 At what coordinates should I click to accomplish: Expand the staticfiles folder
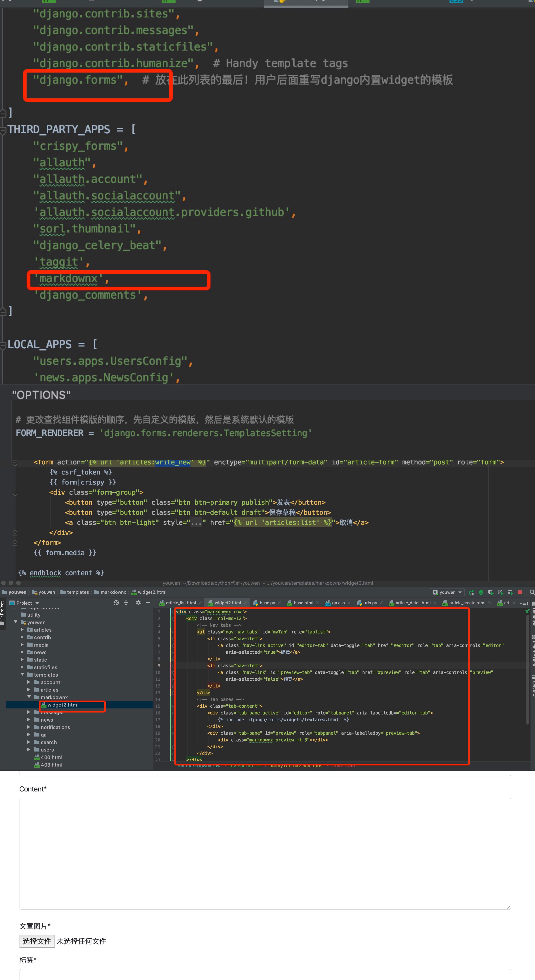pyautogui.click(x=22, y=667)
